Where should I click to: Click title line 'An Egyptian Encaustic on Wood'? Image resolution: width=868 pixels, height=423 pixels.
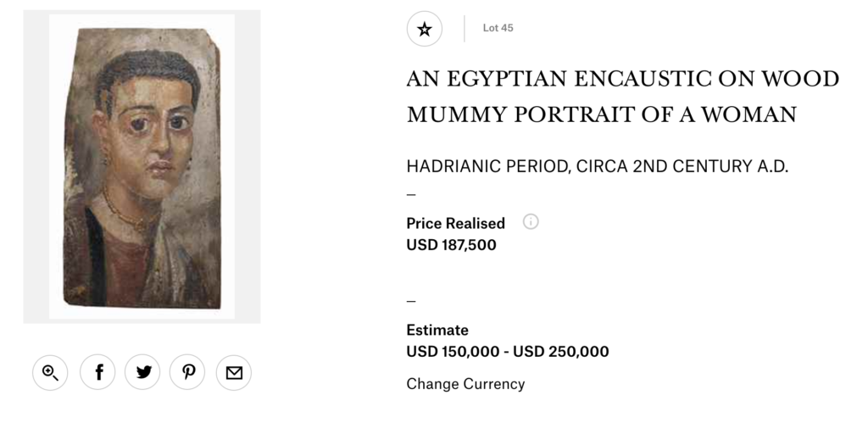[x=622, y=79]
